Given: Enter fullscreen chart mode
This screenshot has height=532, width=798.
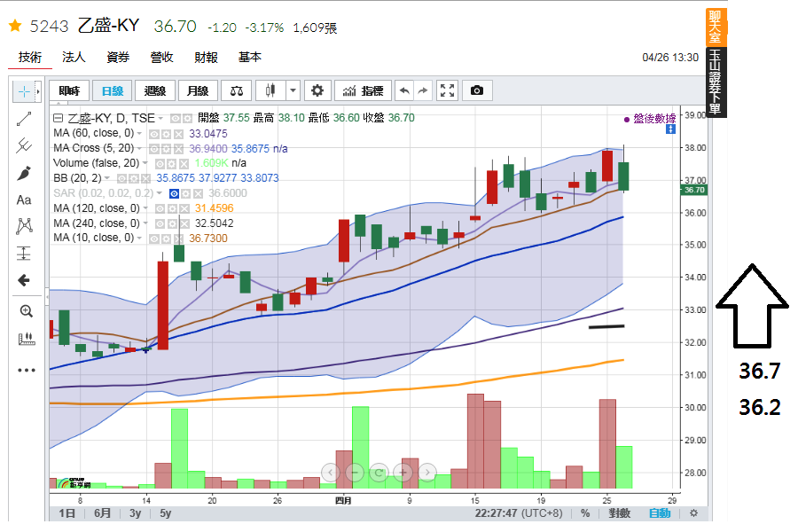Looking at the screenshot, I should pyautogui.click(x=448, y=90).
